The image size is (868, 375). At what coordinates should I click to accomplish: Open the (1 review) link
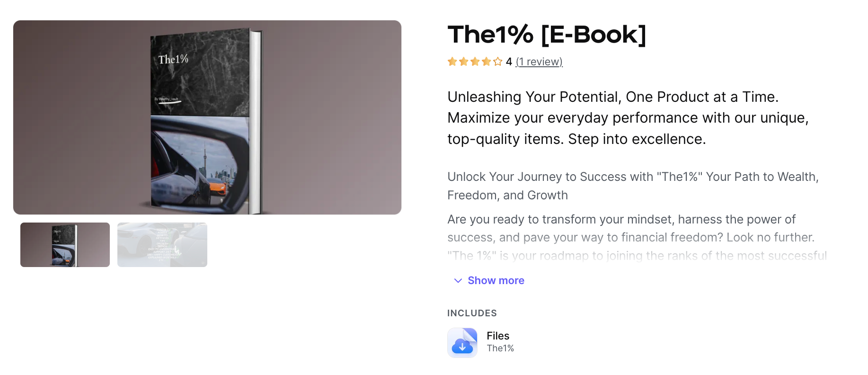click(x=539, y=62)
